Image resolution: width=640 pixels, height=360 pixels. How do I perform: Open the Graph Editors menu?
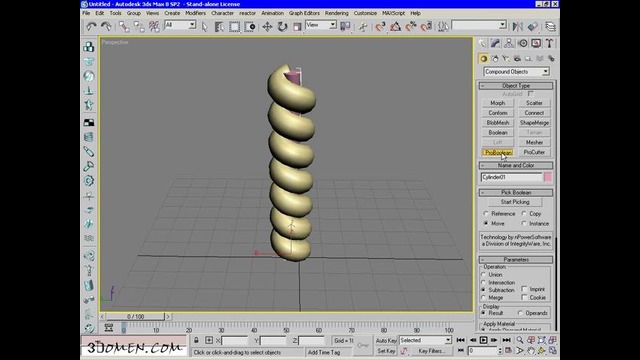click(x=304, y=13)
